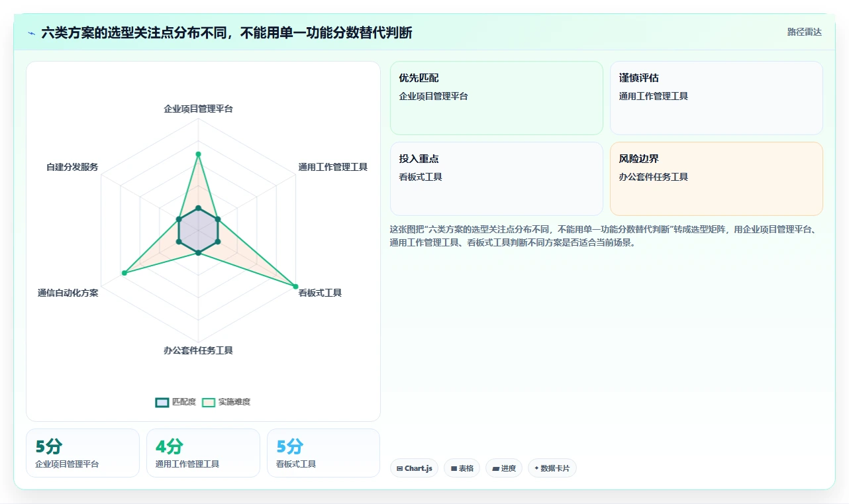Click the 数据卡片 tag
The height and width of the screenshot is (504, 849).
(x=552, y=468)
